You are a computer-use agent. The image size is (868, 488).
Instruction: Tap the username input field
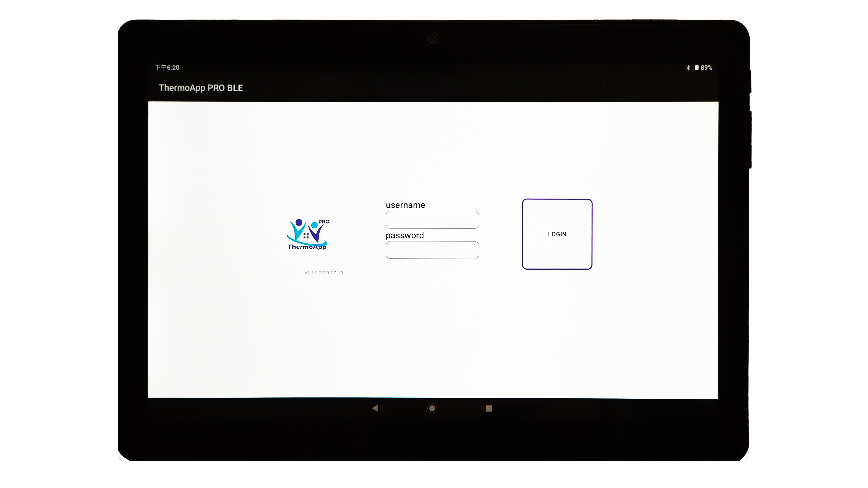(x=432, y=220)
